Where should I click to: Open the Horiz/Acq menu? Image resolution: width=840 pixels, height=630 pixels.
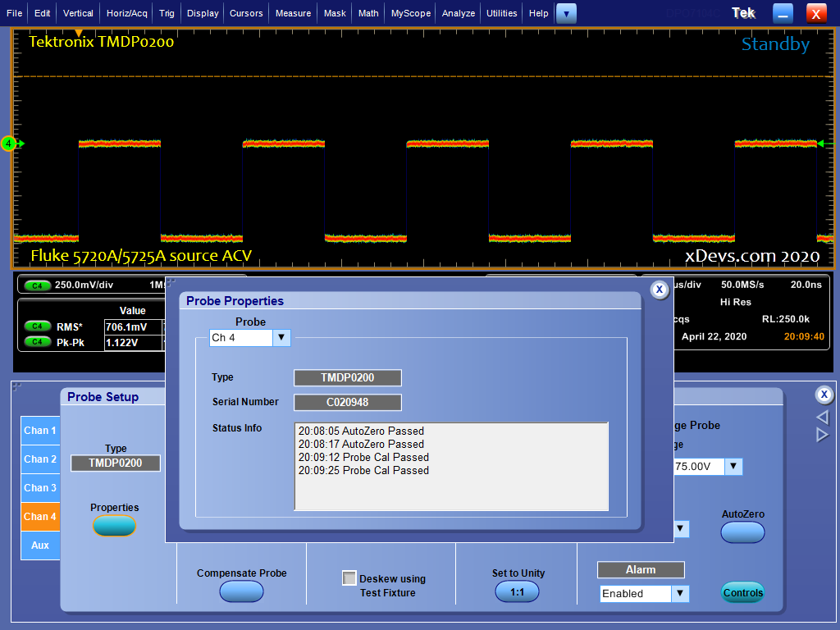(127, 13)
